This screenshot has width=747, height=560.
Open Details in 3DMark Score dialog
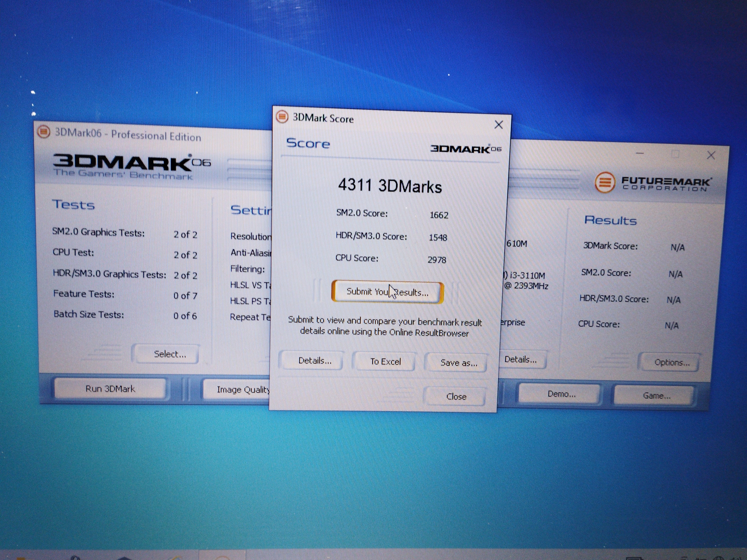[x=314, y=360]
